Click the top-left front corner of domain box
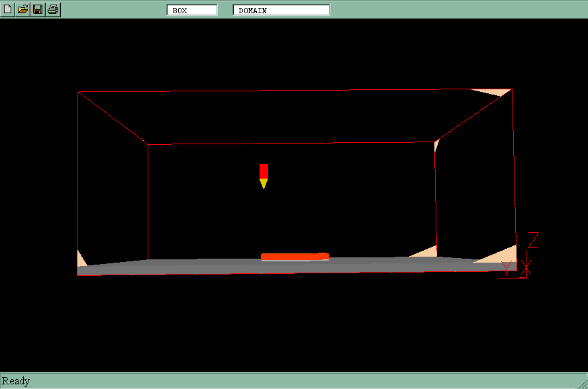This screenshot has width=588, height=389. [x=79, y=92]
